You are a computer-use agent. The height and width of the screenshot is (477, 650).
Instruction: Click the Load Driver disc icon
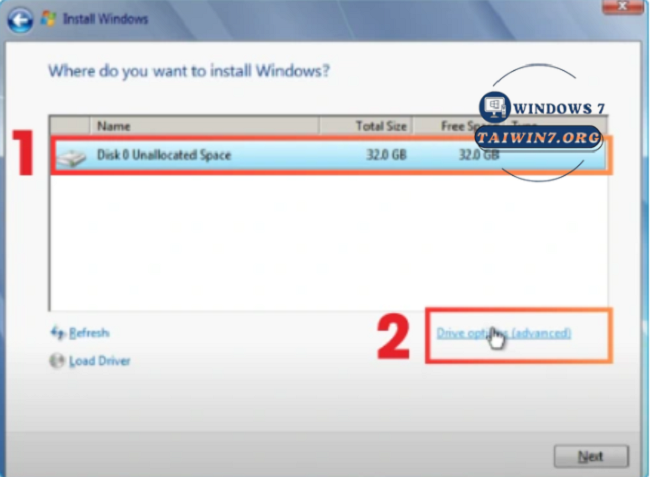[57, 361]
